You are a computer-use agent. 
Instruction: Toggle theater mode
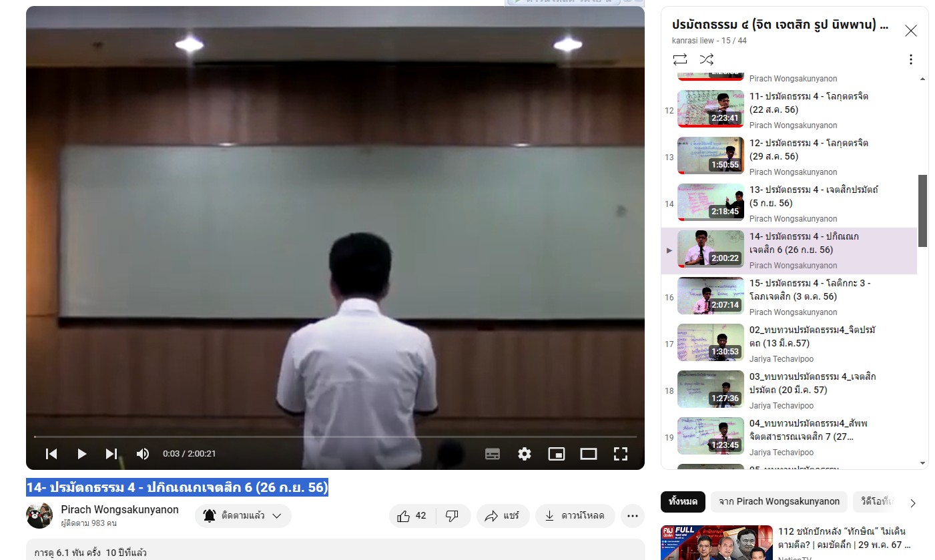pos(589,454)
